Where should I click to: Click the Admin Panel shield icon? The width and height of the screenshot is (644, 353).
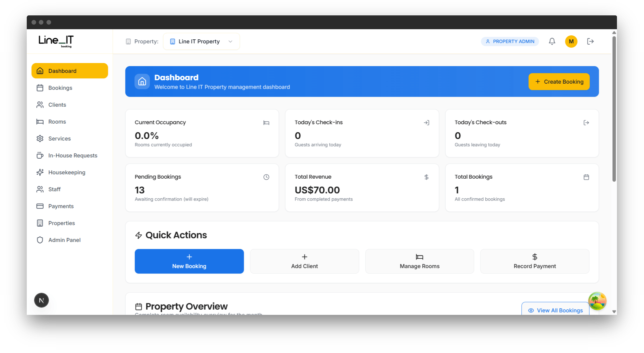pyautogui.click(x=40, y=240)
